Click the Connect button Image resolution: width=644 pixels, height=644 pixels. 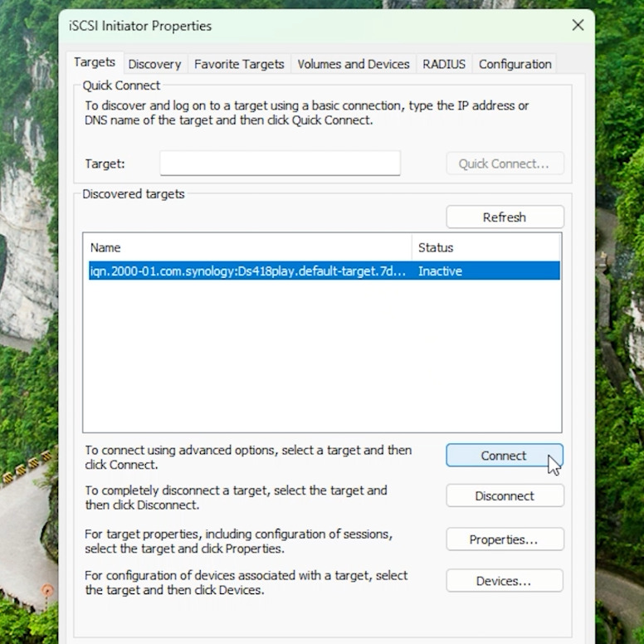(x=504, y=455)
